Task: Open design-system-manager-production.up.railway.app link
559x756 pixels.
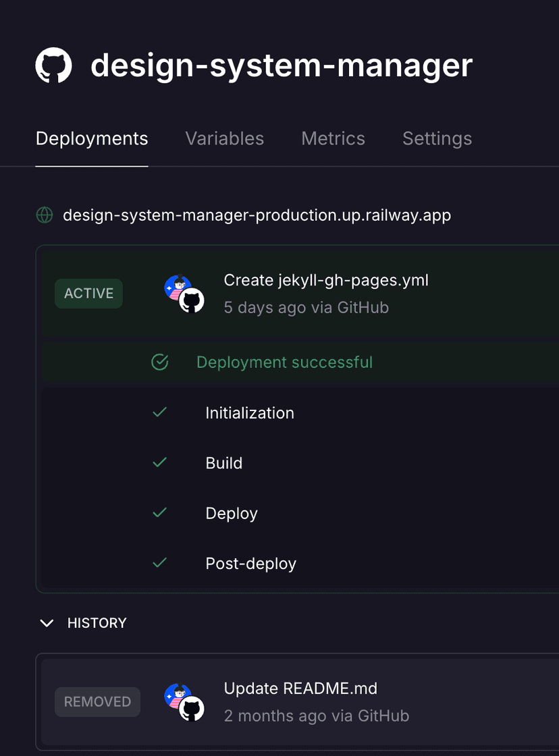Action: (257, 215)
